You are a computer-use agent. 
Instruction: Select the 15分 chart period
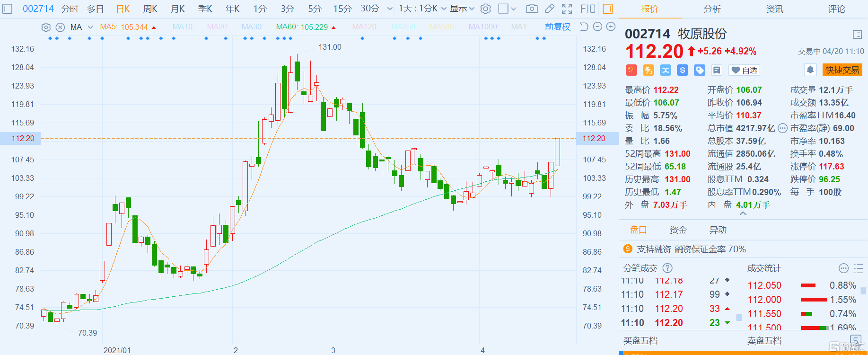tap(342, 9)
